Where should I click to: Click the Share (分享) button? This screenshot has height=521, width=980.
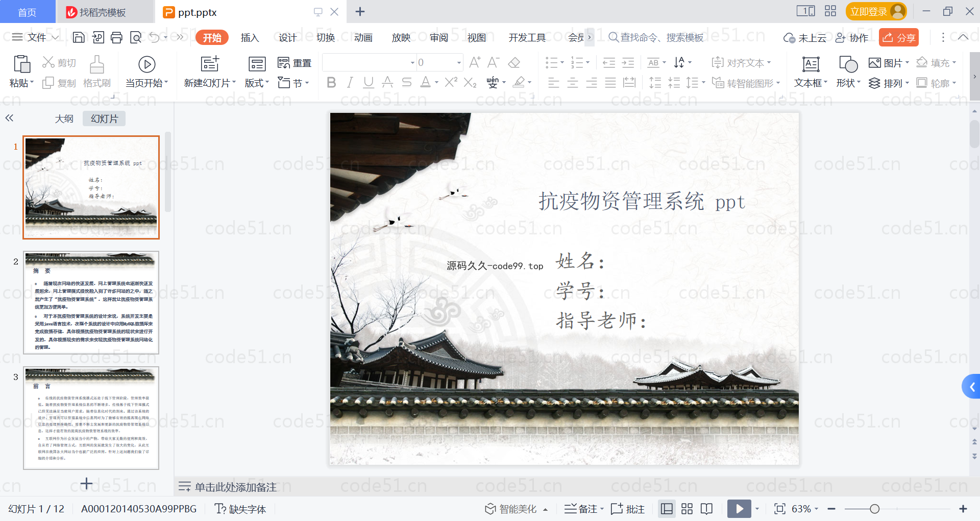coord(899,37)
